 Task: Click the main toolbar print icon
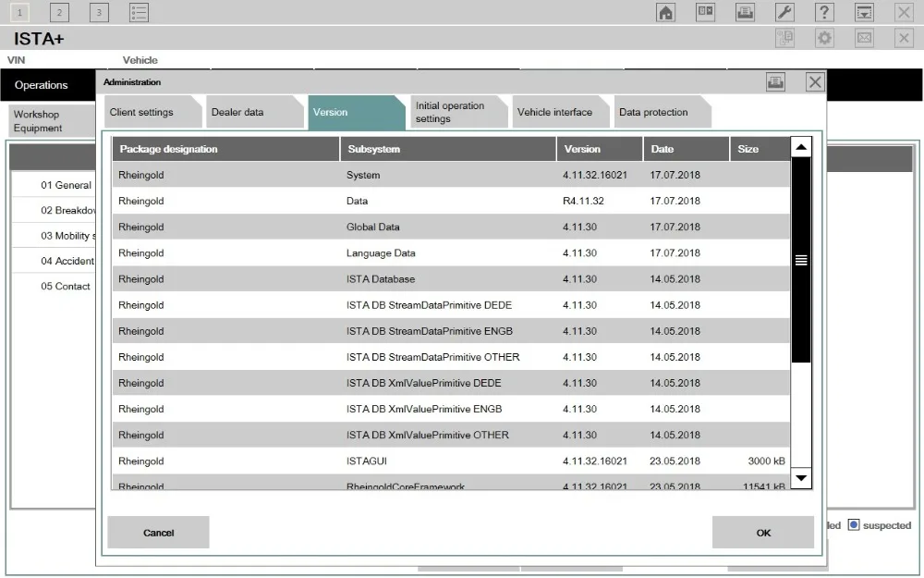[x=745, y=12]
